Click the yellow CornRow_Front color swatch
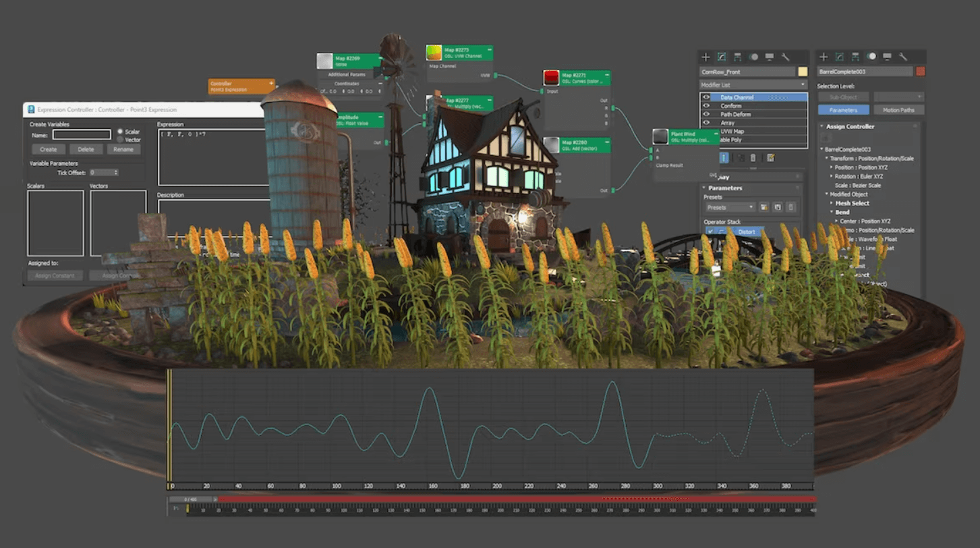This screenshot has width=980, height=548. (x=803, y=72)
